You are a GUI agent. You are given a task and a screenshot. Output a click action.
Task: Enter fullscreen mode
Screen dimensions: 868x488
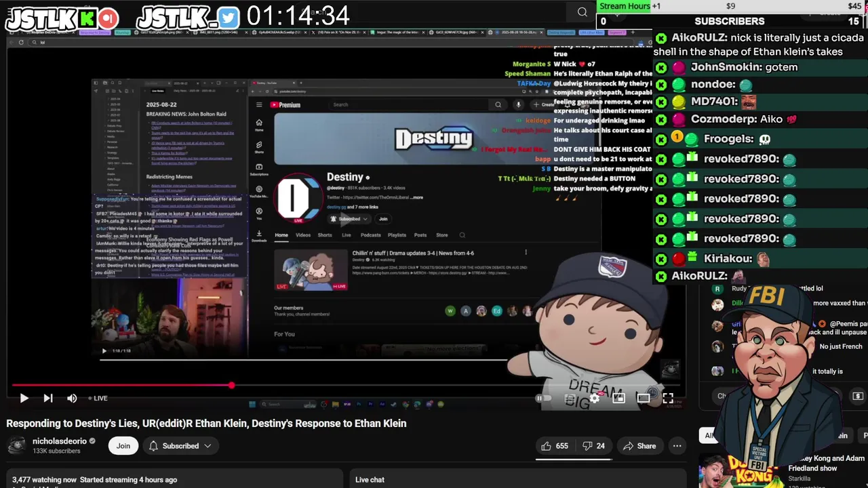point(668,399)
